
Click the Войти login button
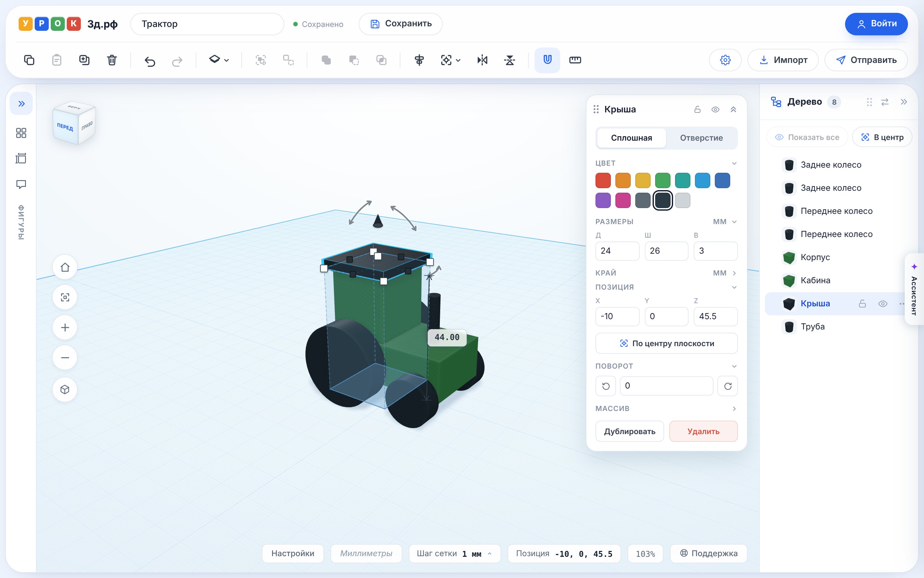tap(876, 24)
